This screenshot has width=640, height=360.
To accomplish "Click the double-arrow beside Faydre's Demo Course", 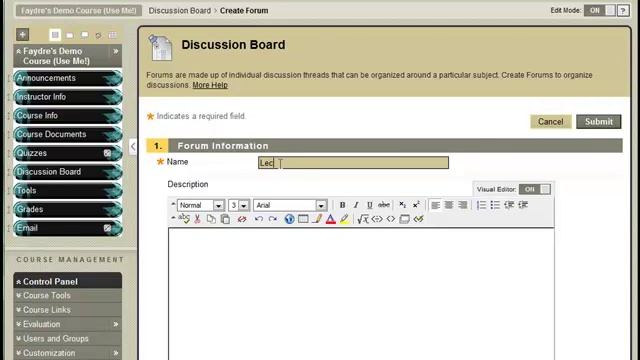I will 116,51.
